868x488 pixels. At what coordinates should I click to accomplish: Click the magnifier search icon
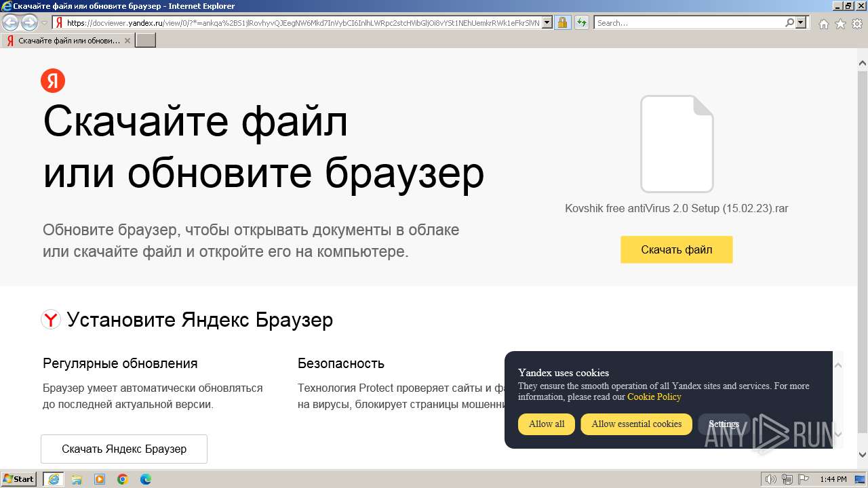pos(789,23)
